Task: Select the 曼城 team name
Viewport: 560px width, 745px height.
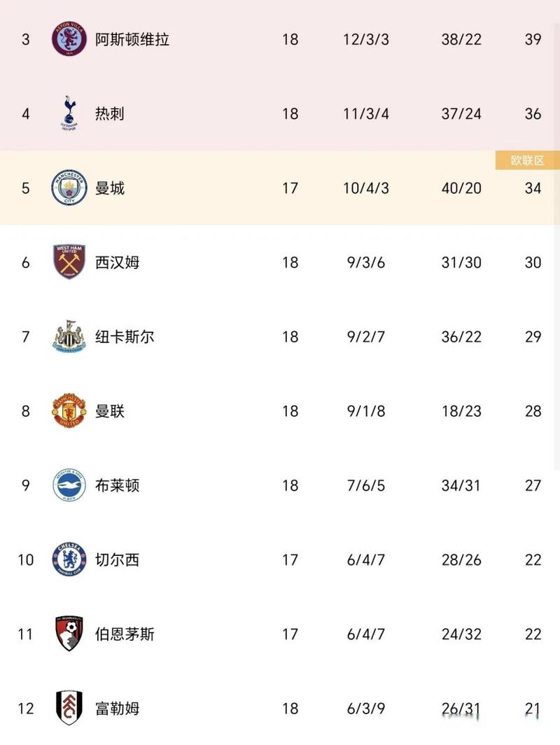Action: 110,188
